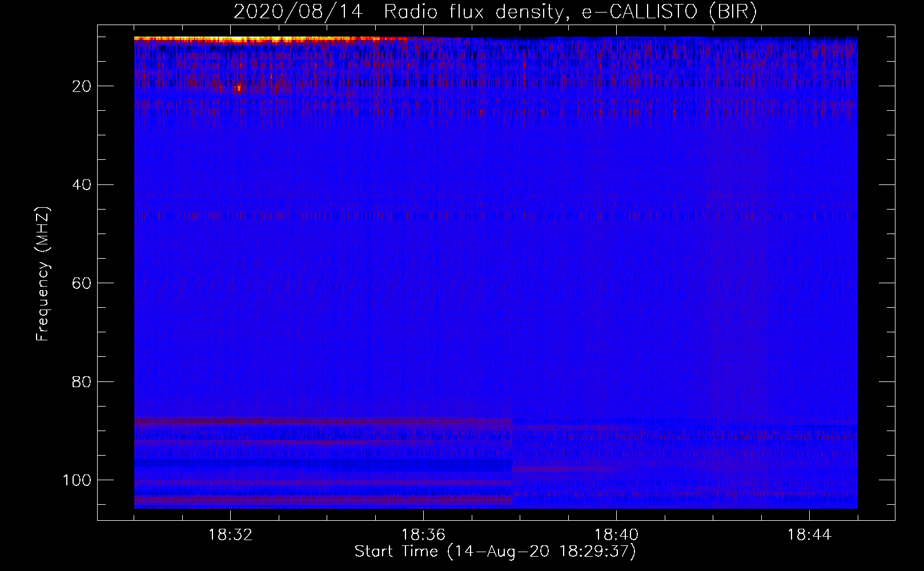924x571 pixels.
Task: Click the 'Frequency (MHZ)' axis label
Action: (43, 274)
